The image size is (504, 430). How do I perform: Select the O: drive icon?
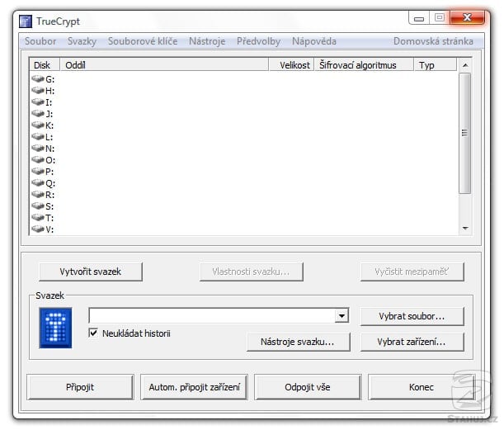coord(38,160)
